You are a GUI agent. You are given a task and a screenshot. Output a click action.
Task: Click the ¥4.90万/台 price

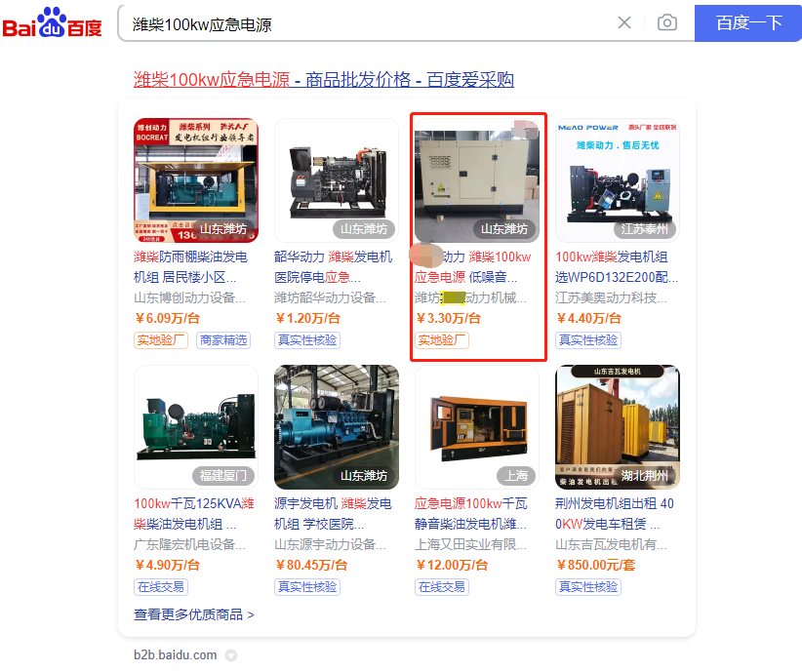pyautogui.click(x=167, y=565)
